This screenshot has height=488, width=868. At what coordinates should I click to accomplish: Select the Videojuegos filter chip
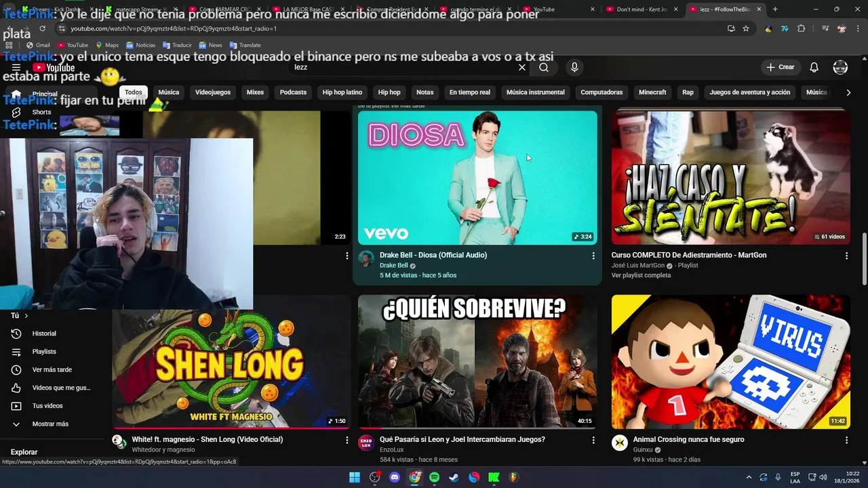tap(213, 92)
